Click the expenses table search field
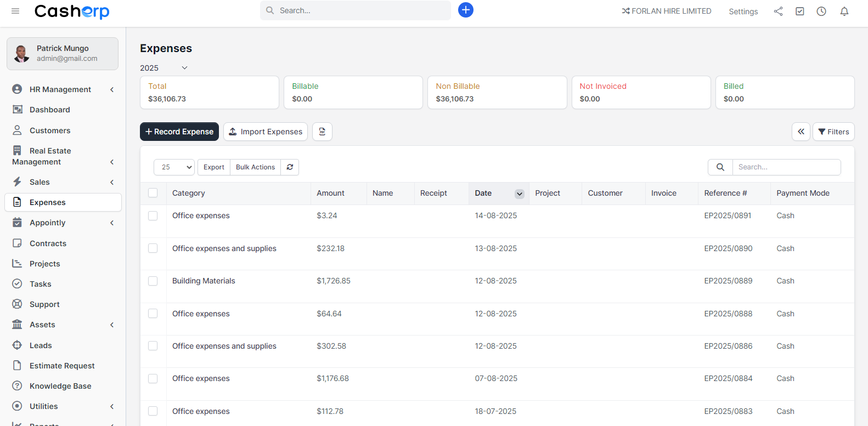The height and width of the screenshot is (426, 868). point(786,167)
